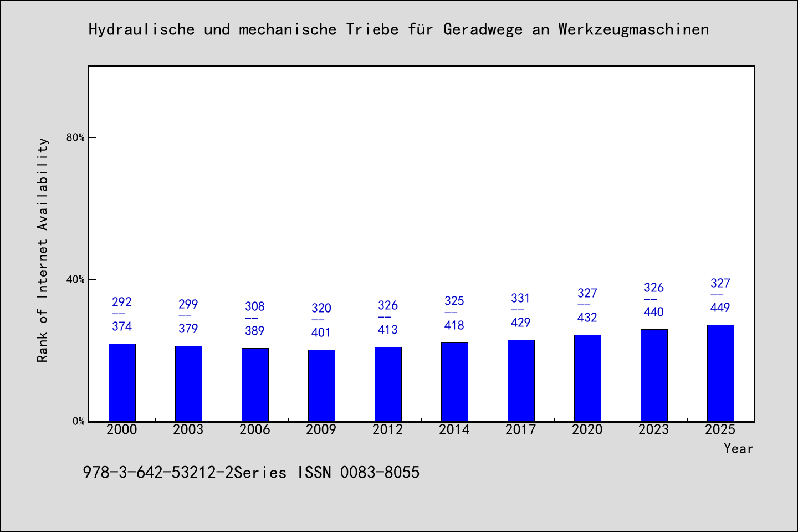The height and width of the screenshot is (532, 798).
Task: Click the blue bar for year 2014
Action: (x=454, y=382)
